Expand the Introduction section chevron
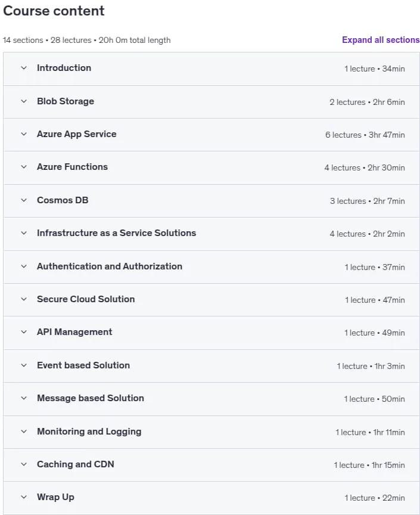 click(24, 68)
